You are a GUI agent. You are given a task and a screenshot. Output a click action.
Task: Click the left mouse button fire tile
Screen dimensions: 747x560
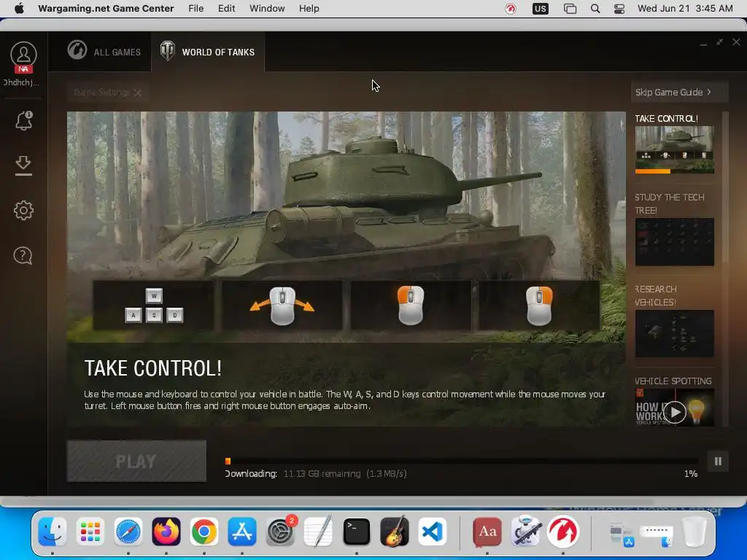click(411, 306)
